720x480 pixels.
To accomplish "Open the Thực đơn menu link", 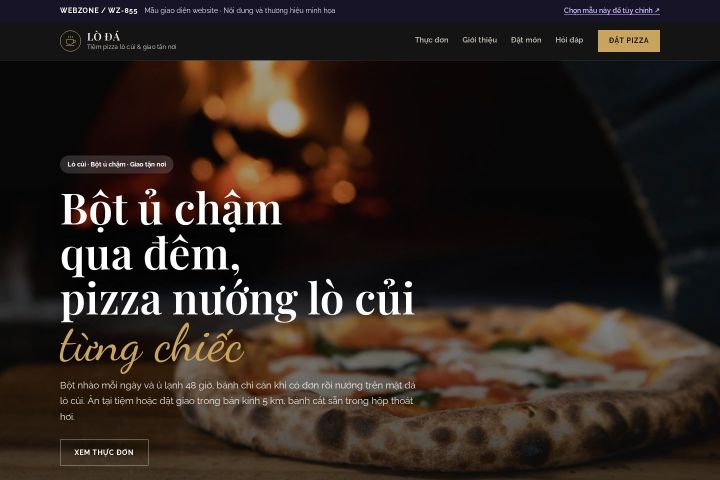I will click(x=431, y=40).
